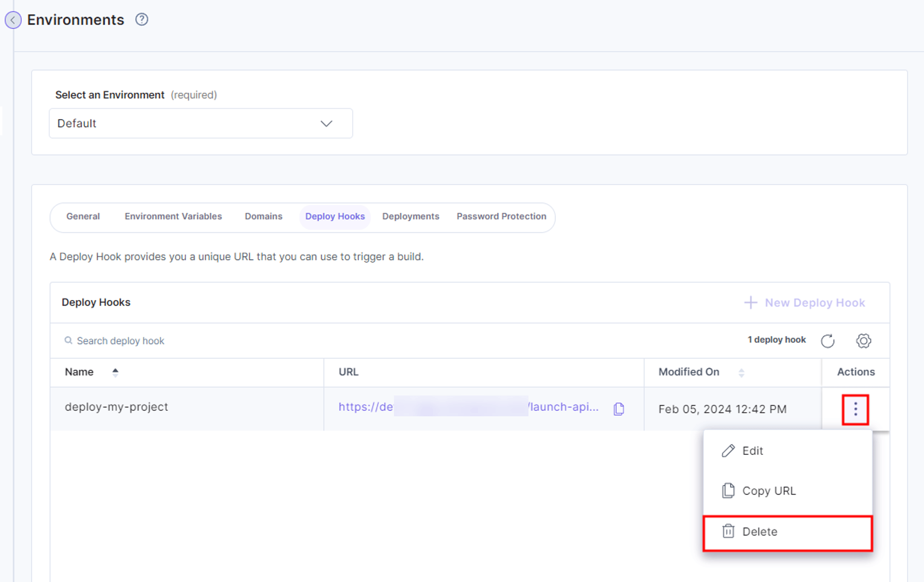Sort by Name column arrow
Screen dimensions: 924x582
[115, 372]
